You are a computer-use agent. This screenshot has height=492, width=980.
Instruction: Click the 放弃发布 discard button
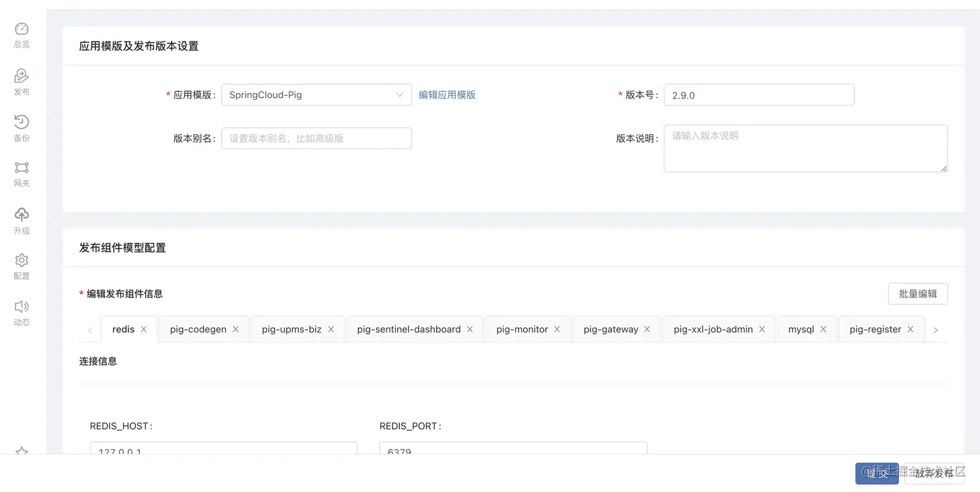pos(934,473)
